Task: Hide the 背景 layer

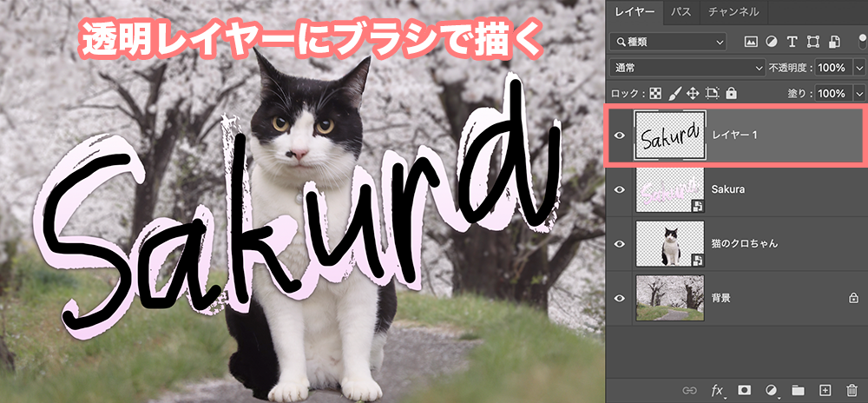Action: tap(620, 298)
